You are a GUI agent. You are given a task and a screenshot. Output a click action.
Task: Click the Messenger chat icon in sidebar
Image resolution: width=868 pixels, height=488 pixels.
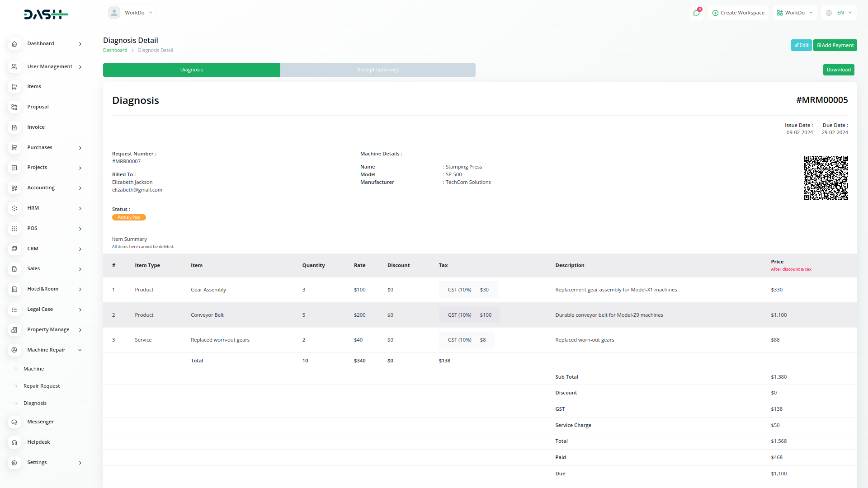[14, 422]
